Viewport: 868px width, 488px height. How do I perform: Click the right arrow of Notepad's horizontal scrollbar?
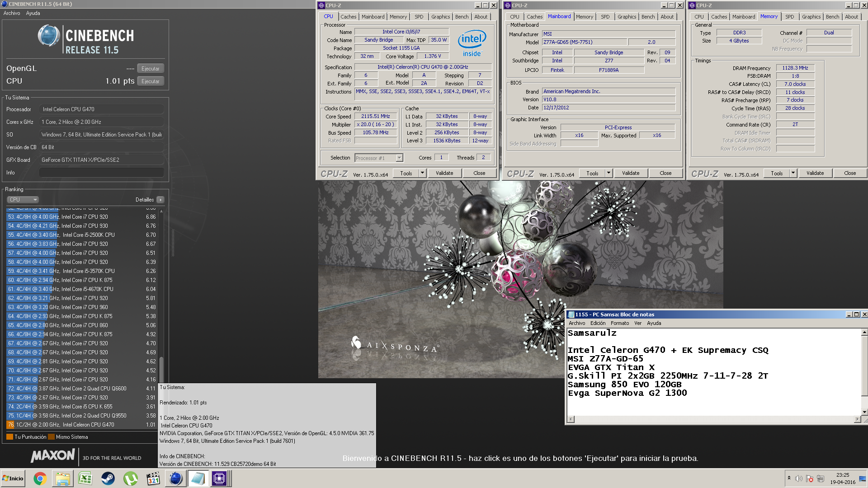857,419
